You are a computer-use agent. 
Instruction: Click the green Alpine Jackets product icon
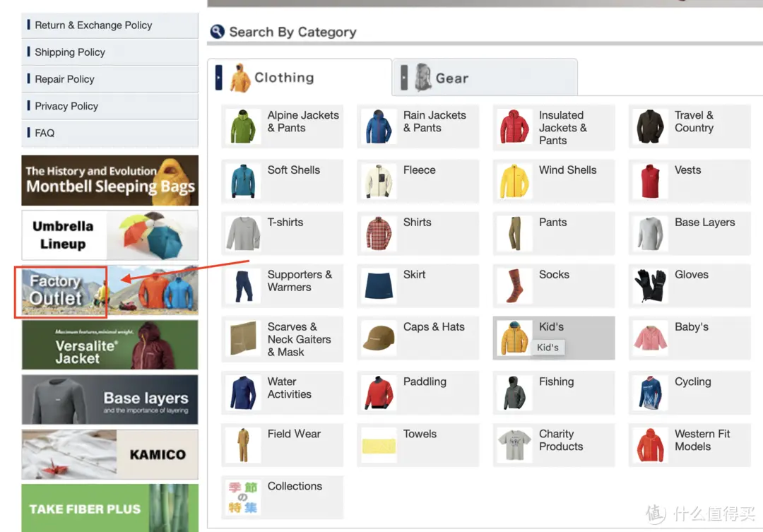[242, 126]
